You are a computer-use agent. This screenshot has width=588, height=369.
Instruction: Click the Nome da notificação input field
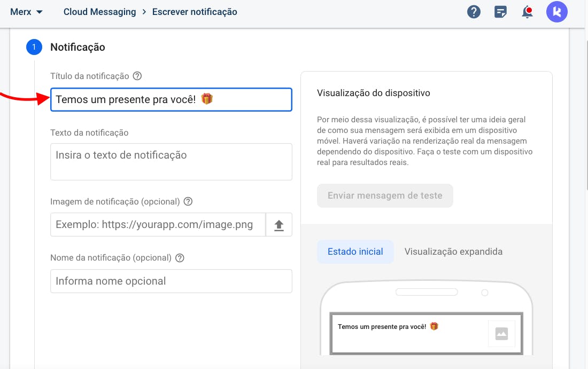coord(171,281)
